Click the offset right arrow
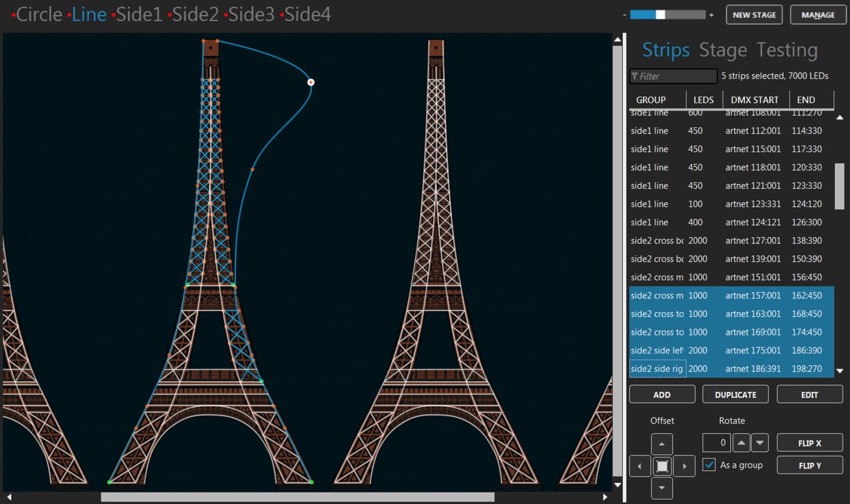850x504 pixels. click(684, 466)
